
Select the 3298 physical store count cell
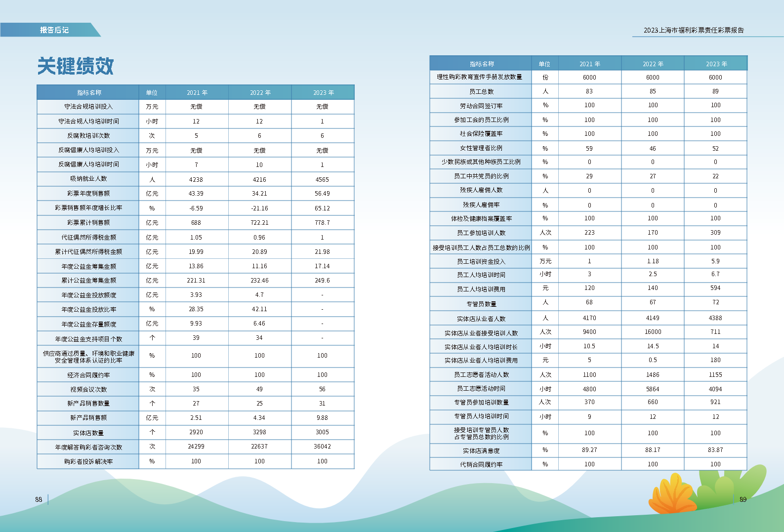pos(259,432)
